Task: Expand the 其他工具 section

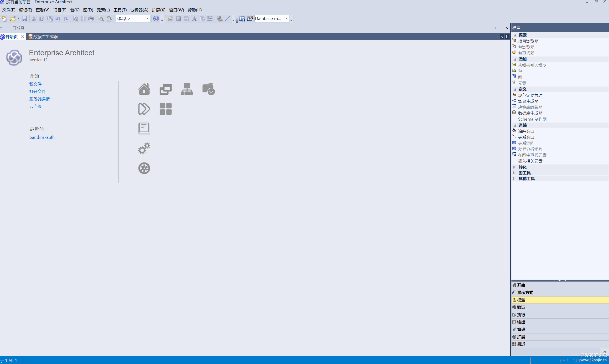Action: [x=514, y=179]
